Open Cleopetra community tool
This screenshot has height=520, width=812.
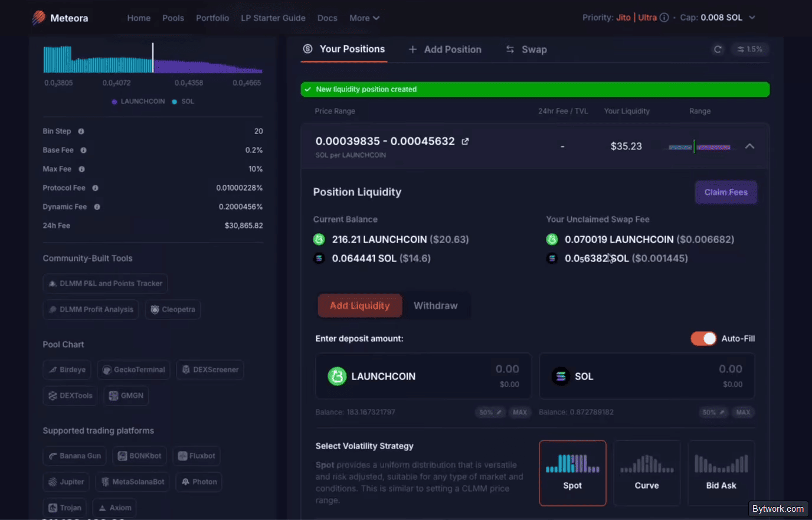(x=173, y=309)
